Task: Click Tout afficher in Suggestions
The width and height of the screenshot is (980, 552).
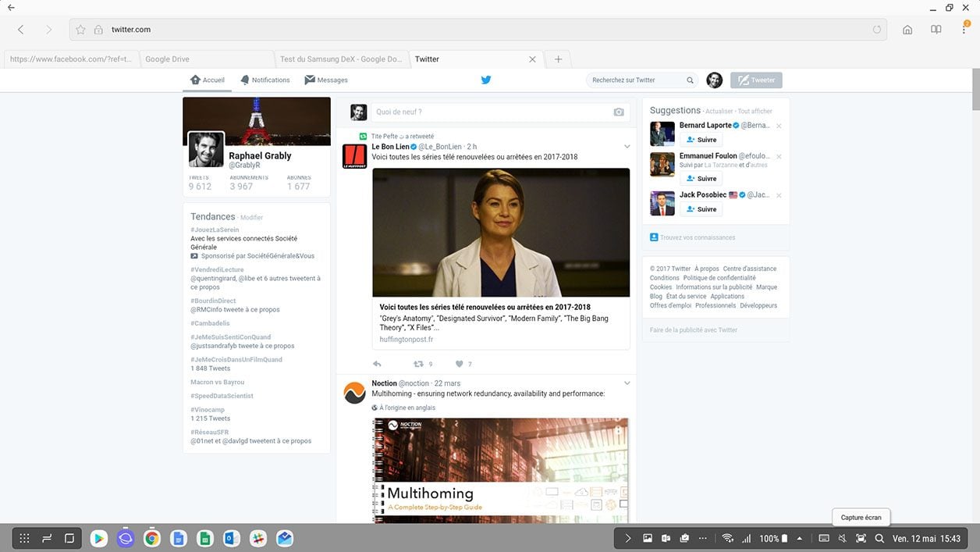Action: pos(755,112)
